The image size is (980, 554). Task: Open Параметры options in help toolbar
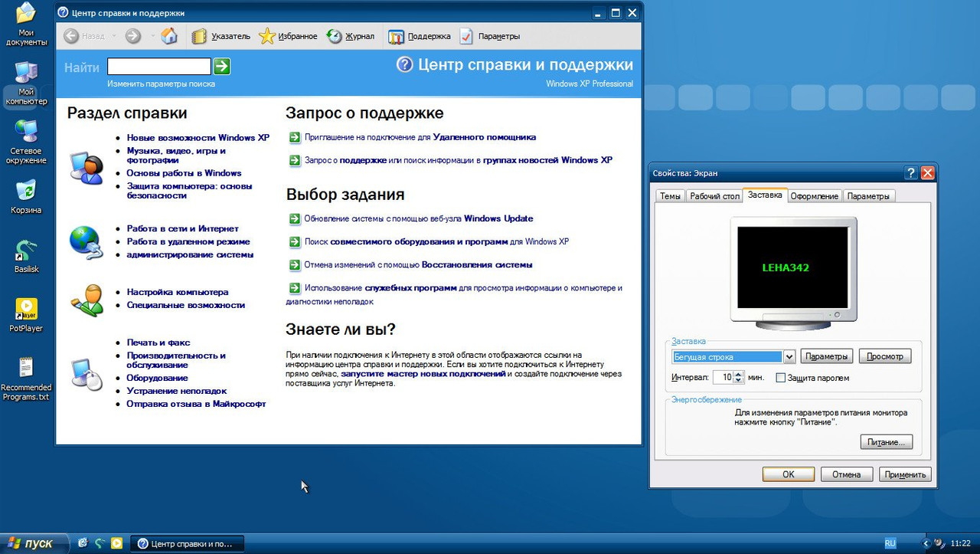click(x=490, y=36)
